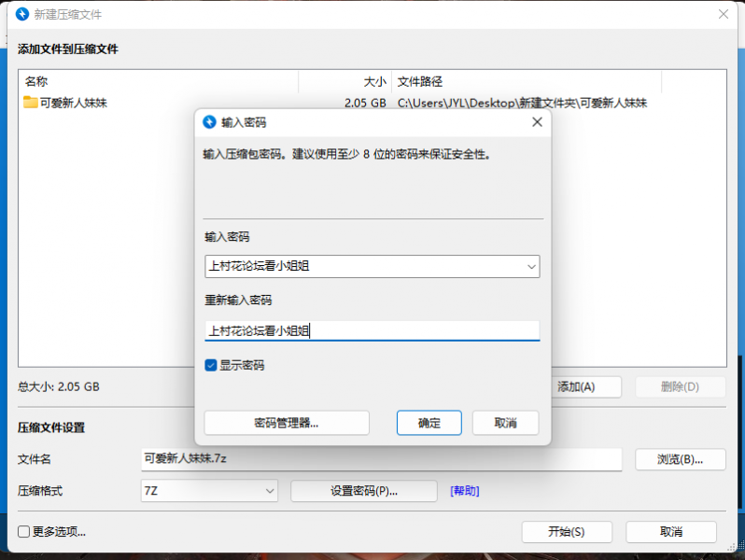Focus the 重新输入密码 text field
This screenshot has width=745, height=560.
pos(372,330)
